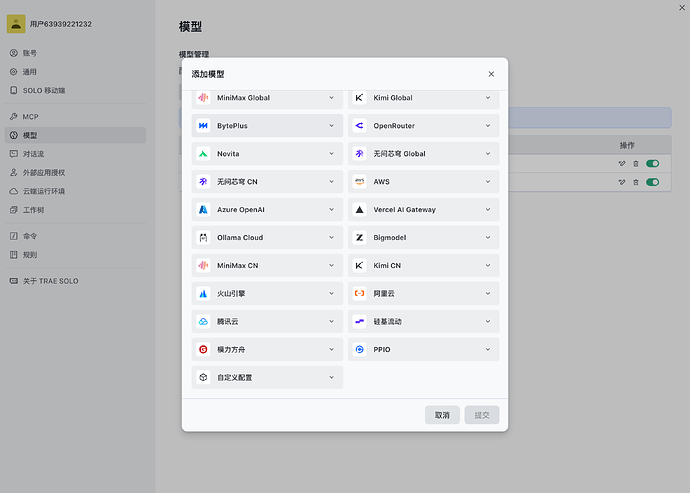Expand the MiniMax Global chevron
The width and height of the screenshot is (690, 493).
coord(331,98)
